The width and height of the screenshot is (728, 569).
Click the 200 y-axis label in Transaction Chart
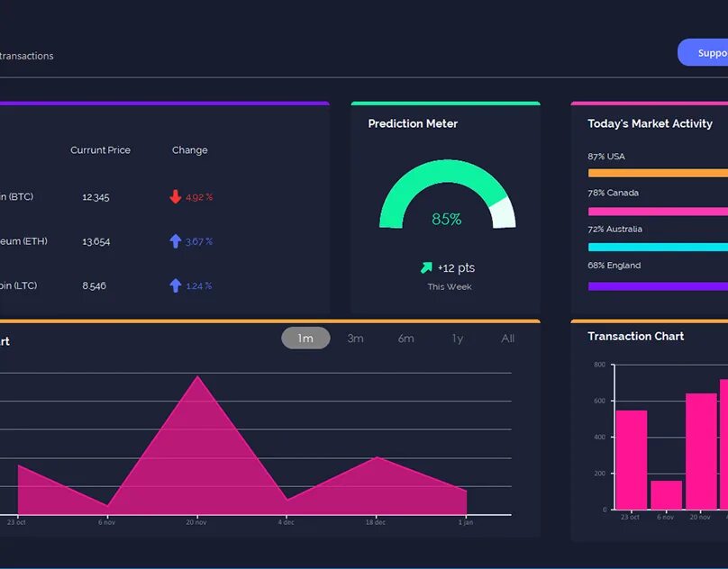click(x=599, y=474)
